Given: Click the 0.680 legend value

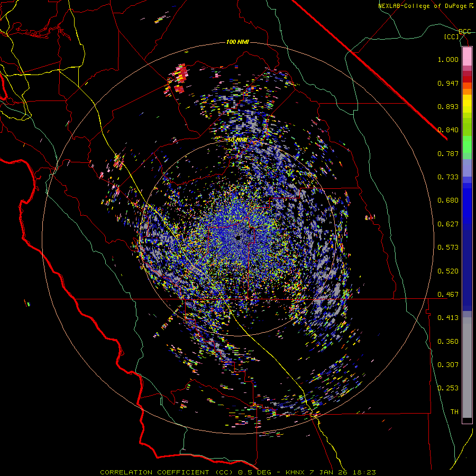Looking at the screenshot, I should click(x=448, y=200).
